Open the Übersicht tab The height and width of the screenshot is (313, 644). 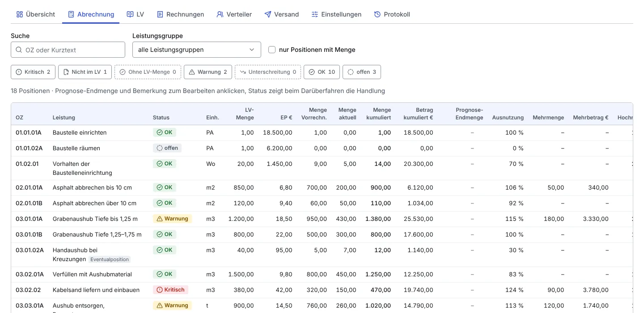coord(35,14)
